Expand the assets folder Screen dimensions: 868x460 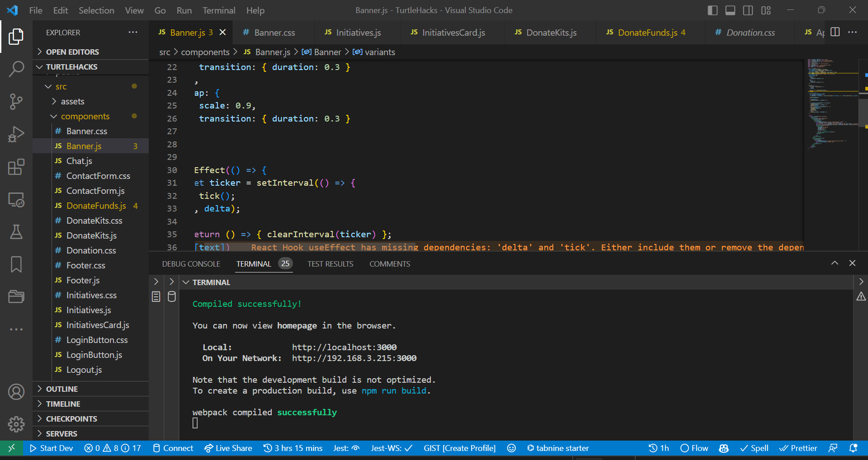pos(72,102)
